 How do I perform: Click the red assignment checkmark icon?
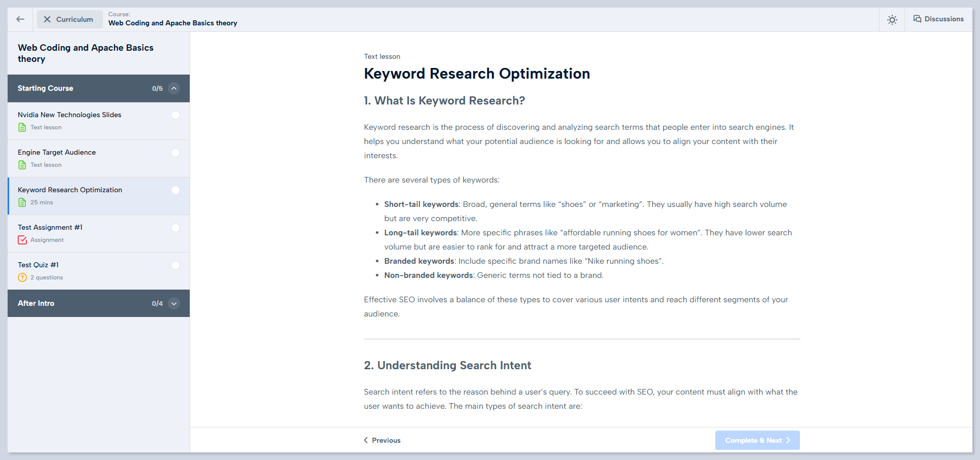click(x=22, y=240)
